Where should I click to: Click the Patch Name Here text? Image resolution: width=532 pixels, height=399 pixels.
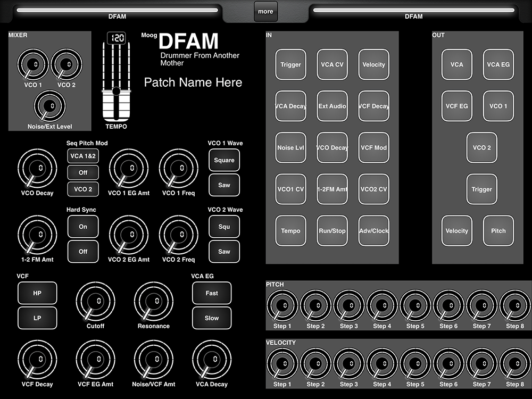pyautogui.click(x=193, y=82)
